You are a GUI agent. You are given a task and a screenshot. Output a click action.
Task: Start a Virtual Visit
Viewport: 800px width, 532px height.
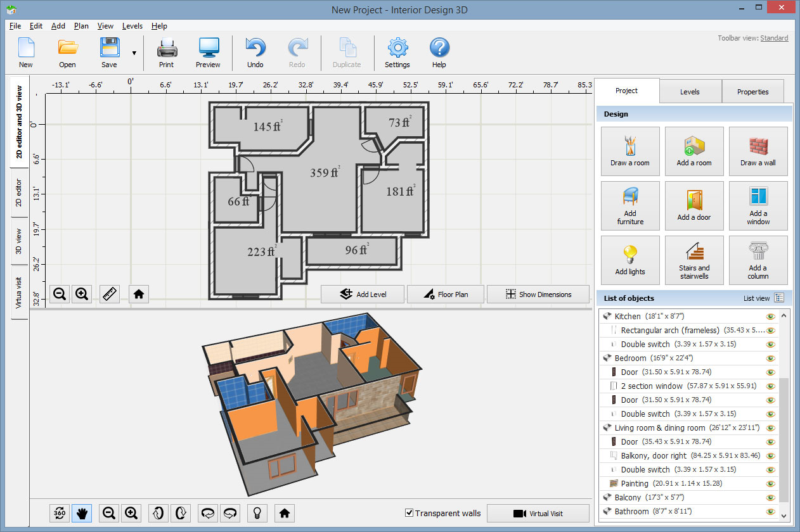tap(538, 513)
